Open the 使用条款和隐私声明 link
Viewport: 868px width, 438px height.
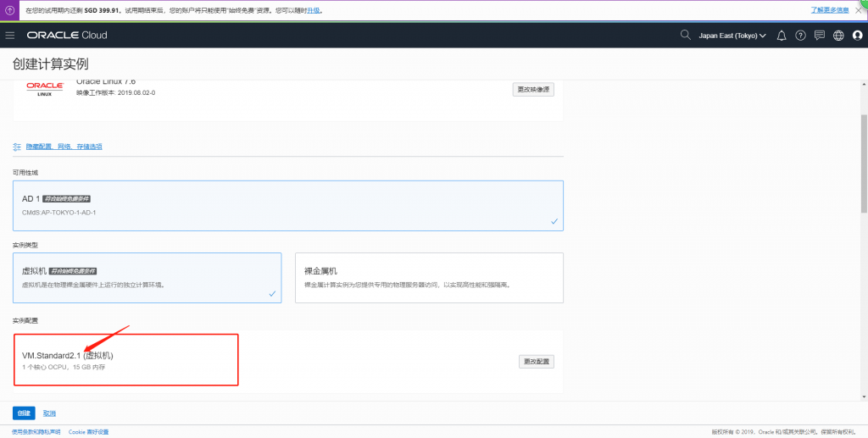coord(36,432)
